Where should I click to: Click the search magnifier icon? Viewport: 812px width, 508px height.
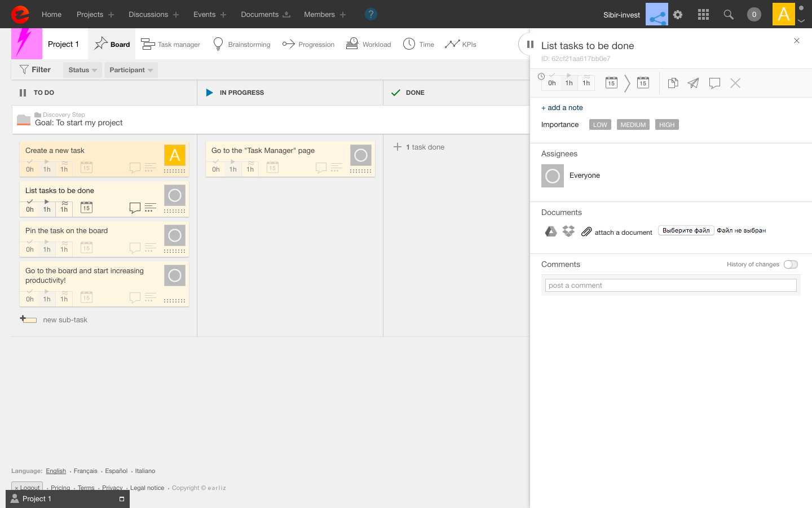(x=729, y=15)
